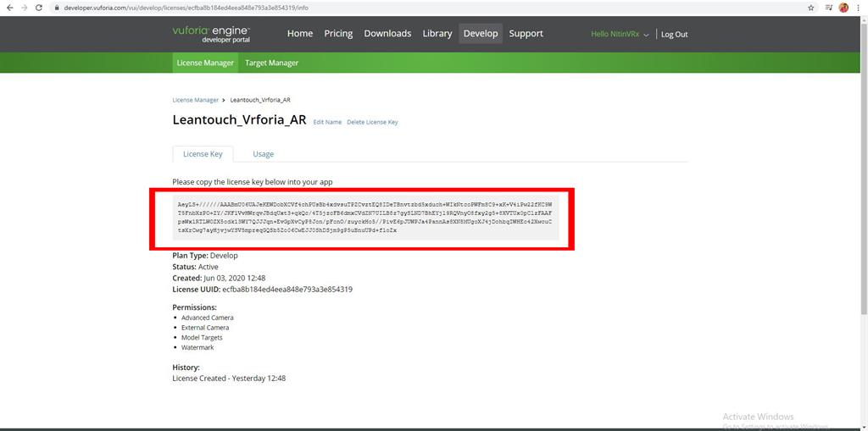
Task: Switch to the Usage tab
Action: (263, 154)
